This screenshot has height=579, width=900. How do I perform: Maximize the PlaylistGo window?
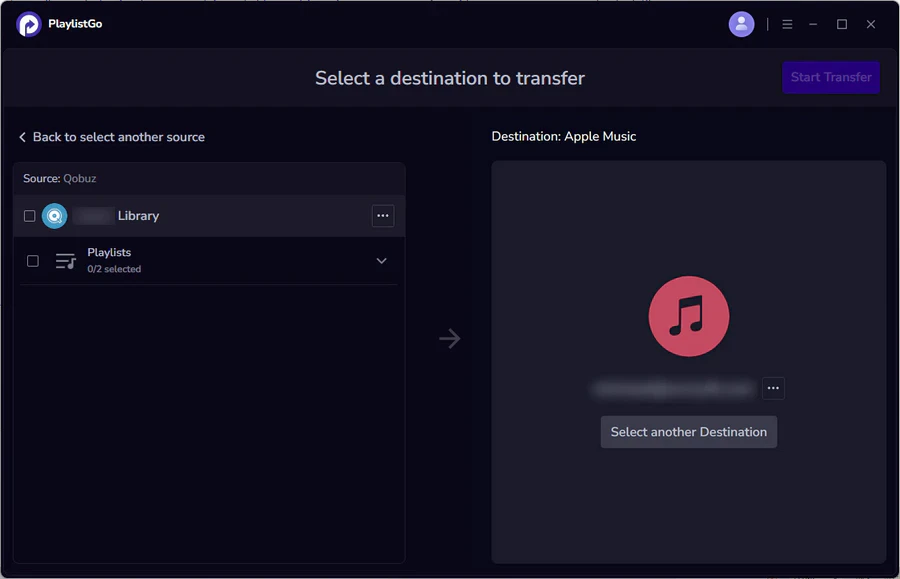[x=841, y=24]
